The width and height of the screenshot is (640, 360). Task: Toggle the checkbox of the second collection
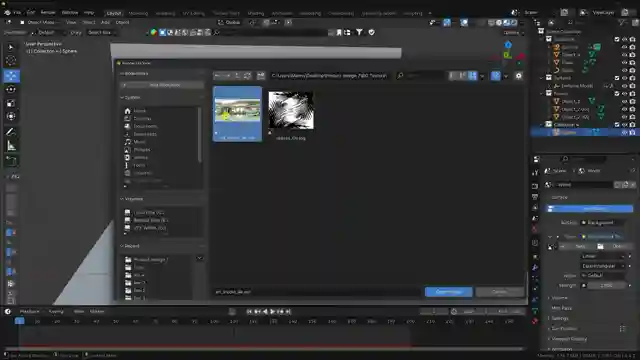click(x=617, y=78)
